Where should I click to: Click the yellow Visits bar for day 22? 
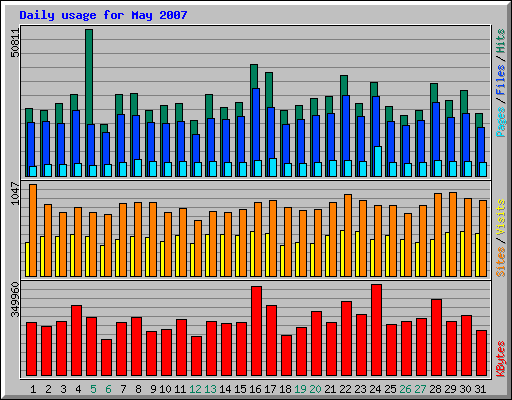coord(342,253)
